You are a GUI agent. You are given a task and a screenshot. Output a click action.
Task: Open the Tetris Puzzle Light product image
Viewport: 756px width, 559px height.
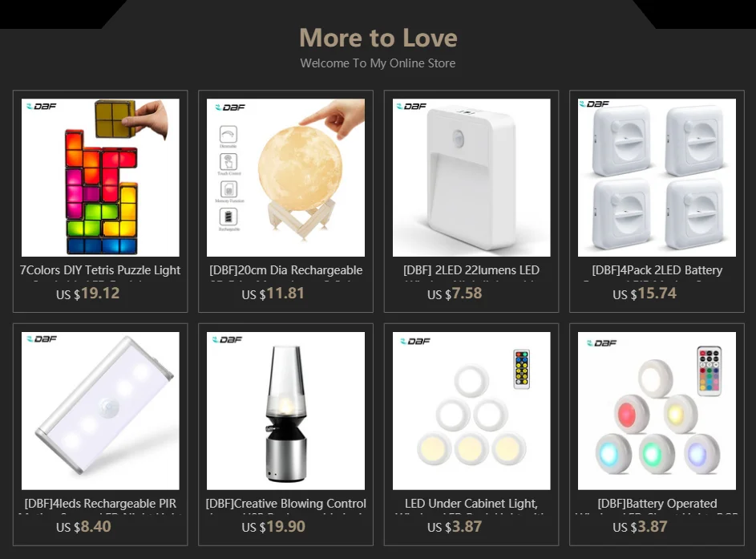tap(100, 177)
